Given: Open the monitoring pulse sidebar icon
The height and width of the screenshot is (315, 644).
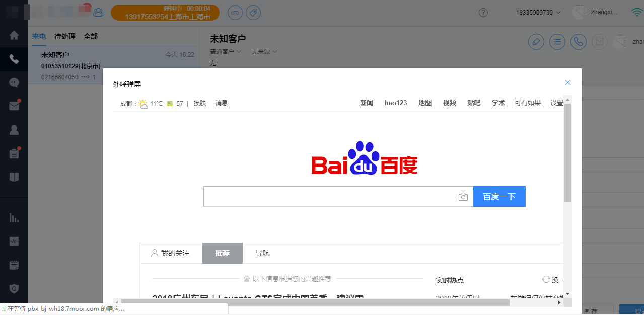Looking at the screenshot, I should click(14, 241).
